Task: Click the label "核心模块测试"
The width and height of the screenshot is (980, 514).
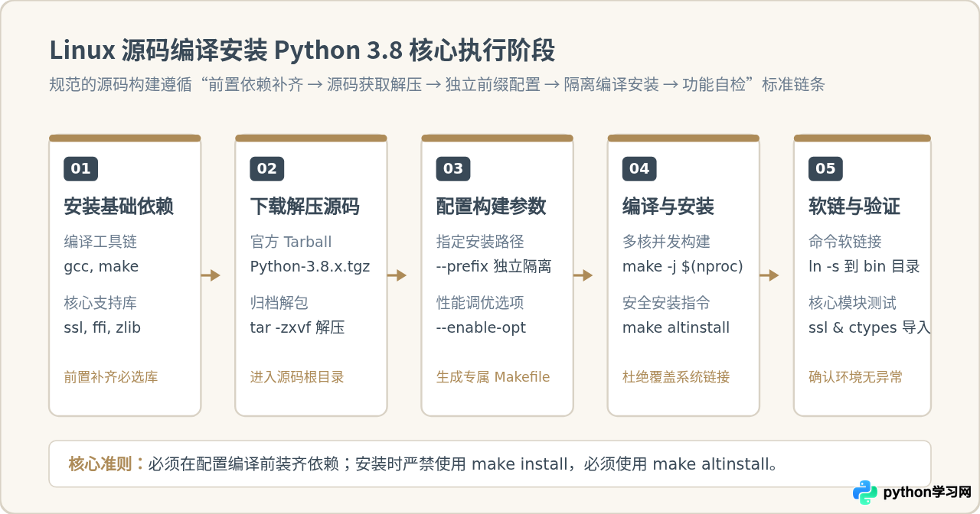Action: (852, 303)
